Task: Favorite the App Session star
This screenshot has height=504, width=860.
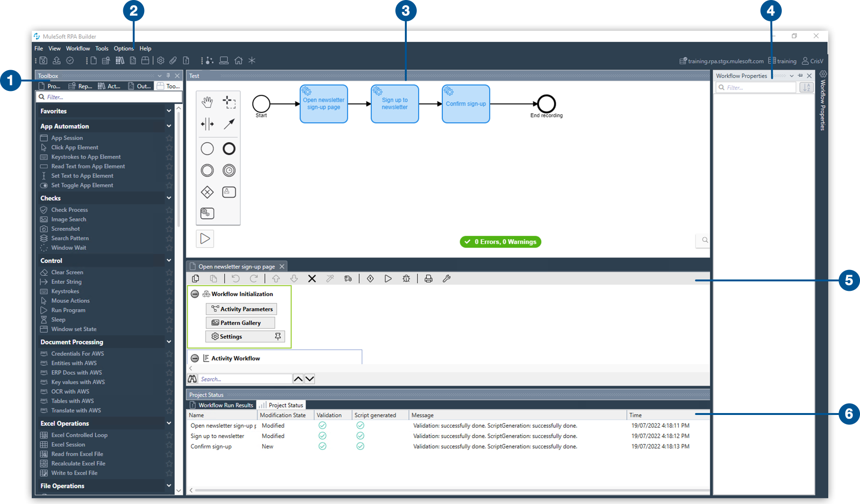Action: (169, 138)
